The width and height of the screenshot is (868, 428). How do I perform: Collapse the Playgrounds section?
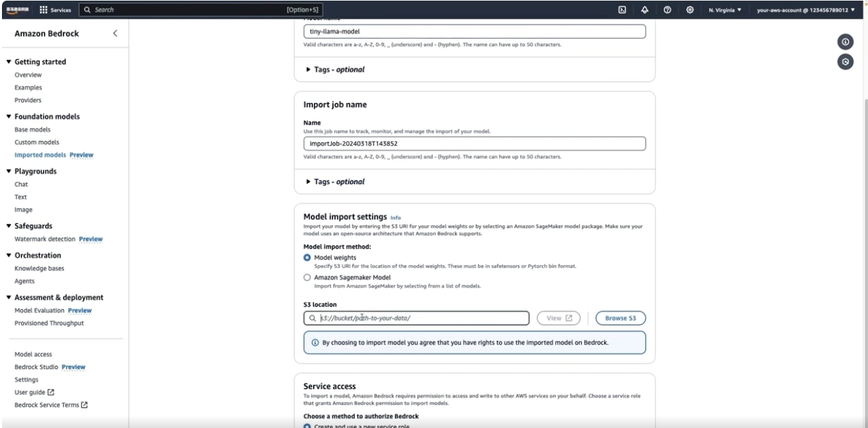click(9, 171)
